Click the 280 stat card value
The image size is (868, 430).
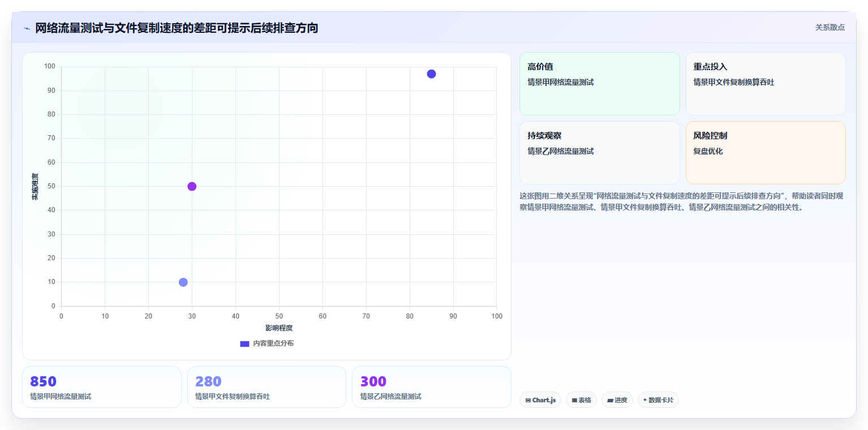(x=208, y=381)
